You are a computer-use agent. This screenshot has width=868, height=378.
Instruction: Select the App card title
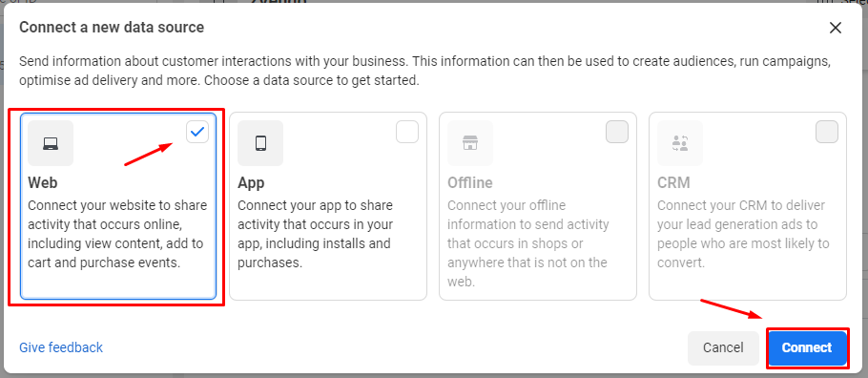pos(251,182)
